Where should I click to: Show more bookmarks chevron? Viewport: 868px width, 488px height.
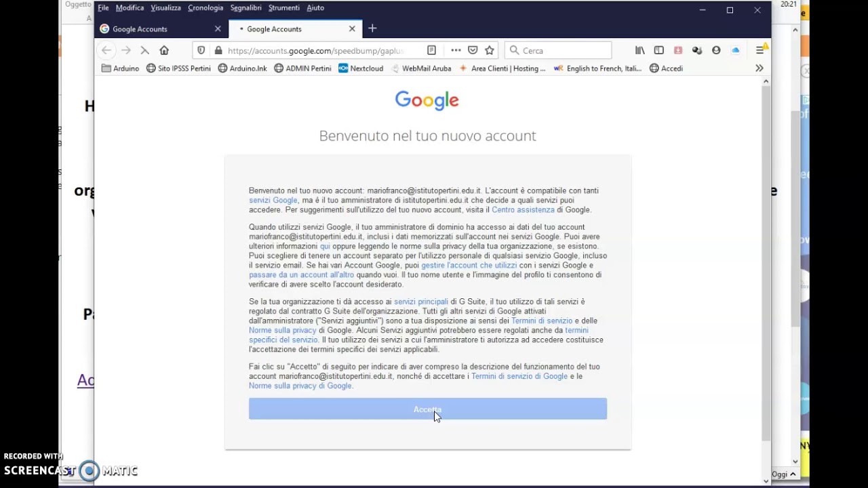(x=759, y=68)
